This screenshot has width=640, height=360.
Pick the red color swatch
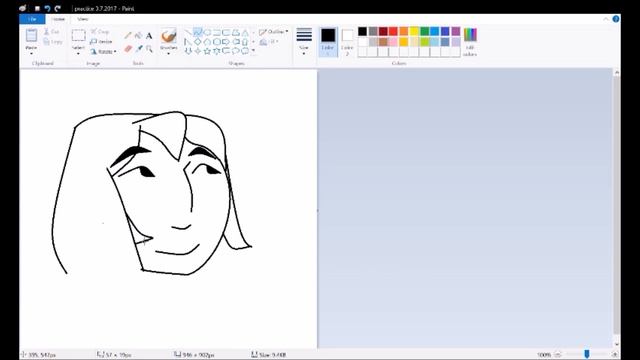[393, 31]
